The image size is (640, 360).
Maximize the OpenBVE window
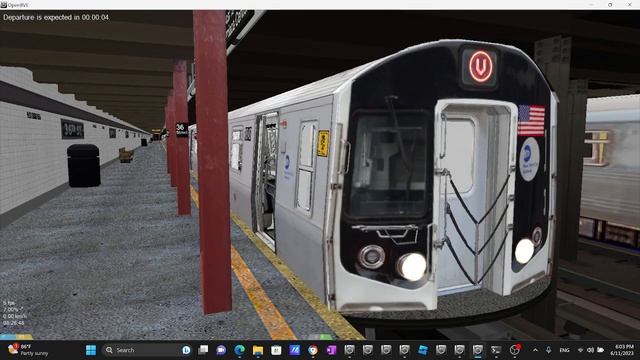pos(610,5)
